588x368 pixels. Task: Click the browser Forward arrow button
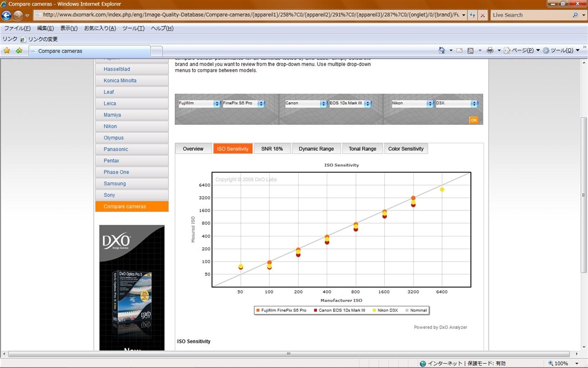[18, 15]
